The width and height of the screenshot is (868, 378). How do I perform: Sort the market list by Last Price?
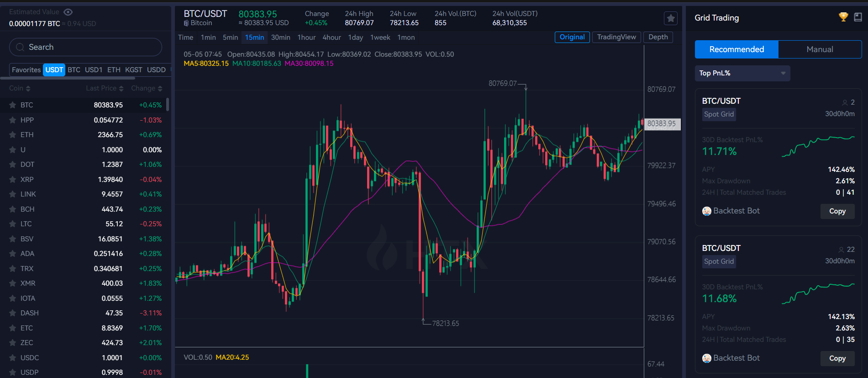pos(105,88)
